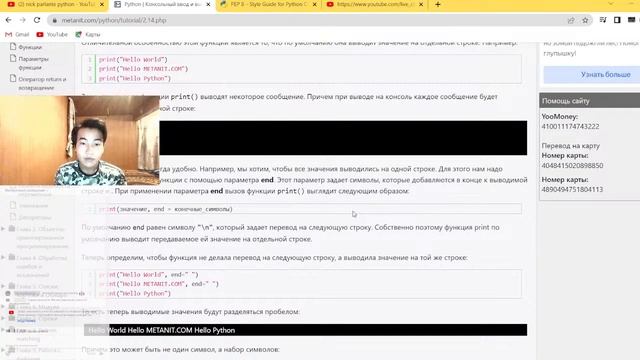Click the page icon beside Оператор return
The image size is (640, 360).
[13, 78]
